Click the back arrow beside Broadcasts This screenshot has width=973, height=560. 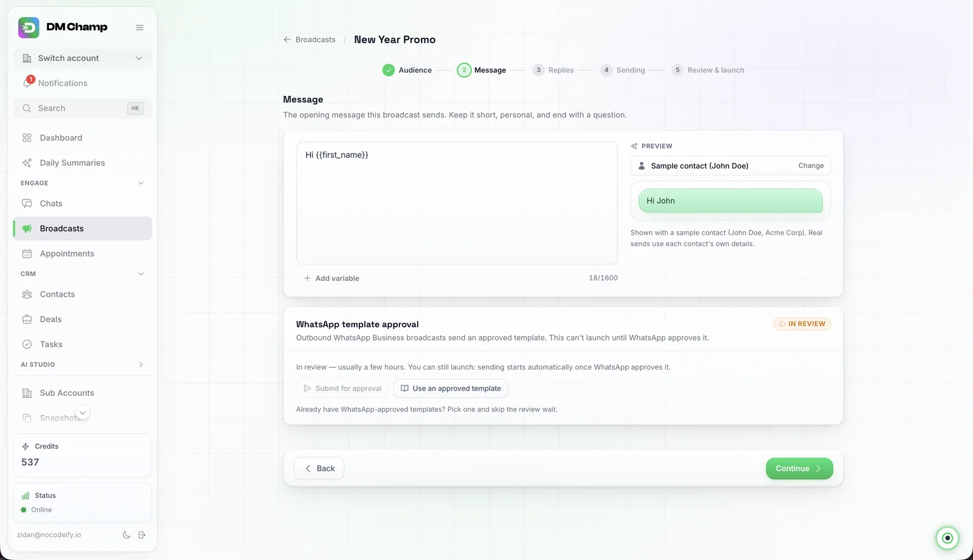[287, 40]
